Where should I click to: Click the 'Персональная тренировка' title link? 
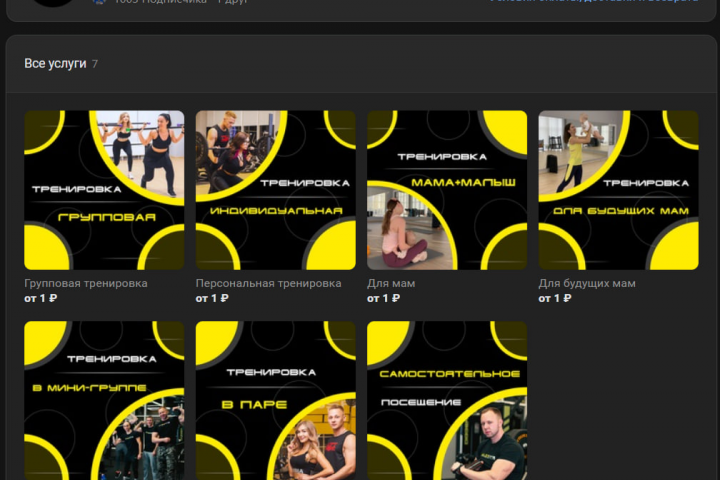tap(269, 283)
